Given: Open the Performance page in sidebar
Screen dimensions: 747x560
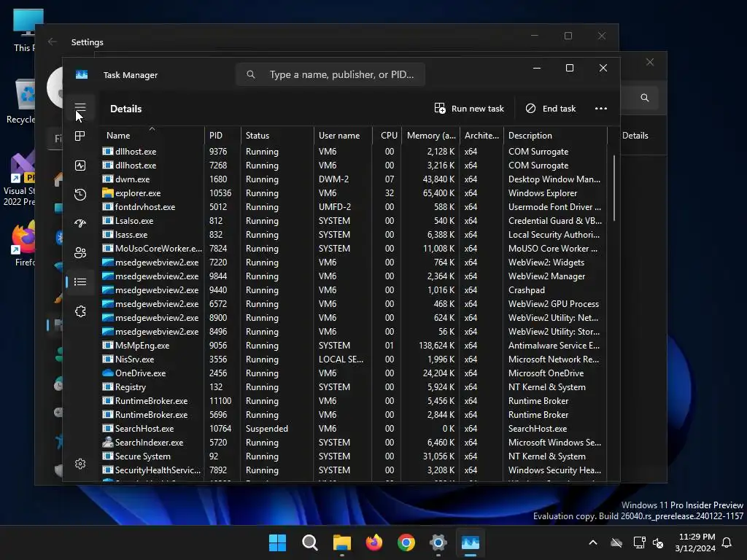Looking at the screenshot, I should tap(80, 166).
